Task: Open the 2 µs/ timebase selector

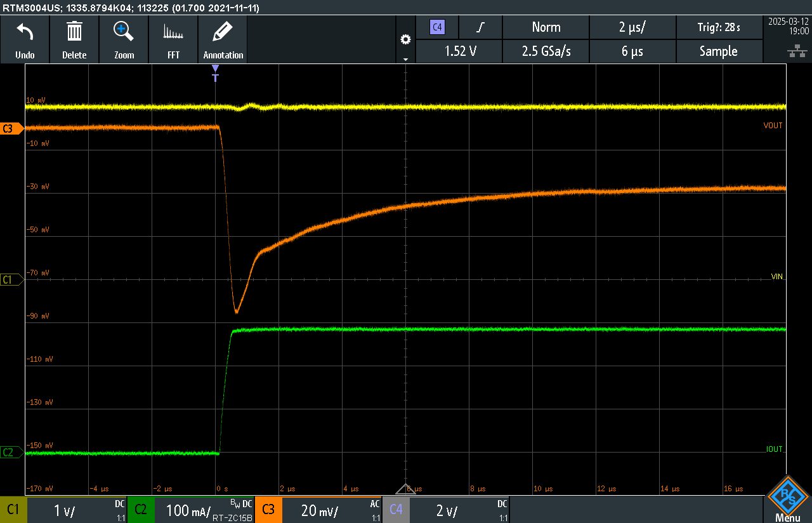Action: (632, 27)
